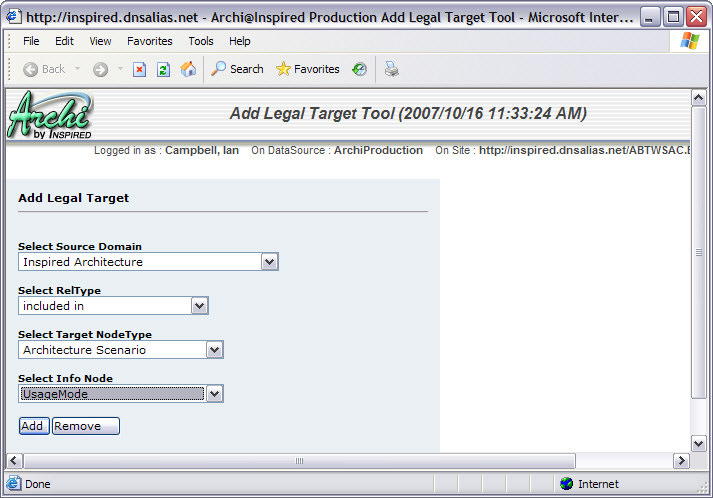The height and width of the screenshot is (498, 713).
Task: Go to Home page icon
Action: [188, 69]
